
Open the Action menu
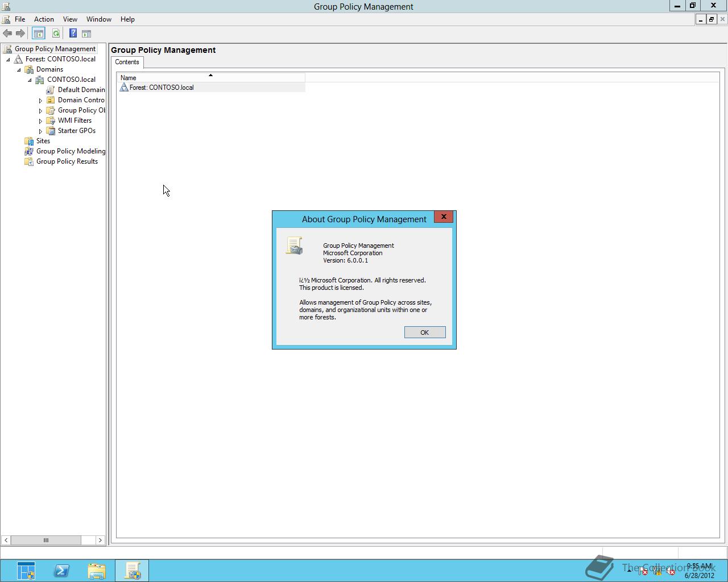click(x=44, y=19)
